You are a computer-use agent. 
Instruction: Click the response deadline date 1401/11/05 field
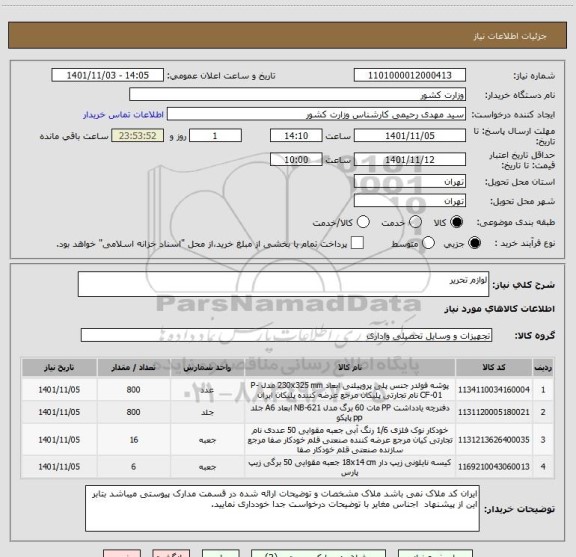pos(410,136)
